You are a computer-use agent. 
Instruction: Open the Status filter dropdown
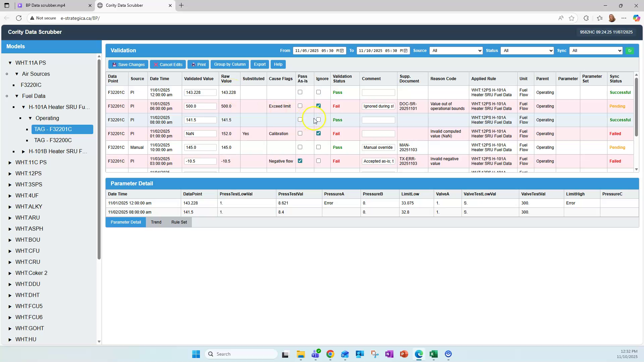(x=527, y=51)
